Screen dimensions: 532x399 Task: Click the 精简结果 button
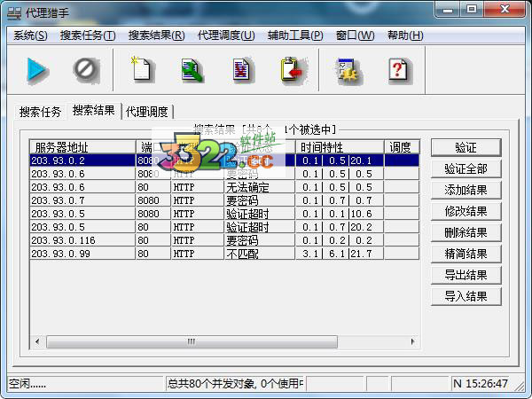coord(465,254)
